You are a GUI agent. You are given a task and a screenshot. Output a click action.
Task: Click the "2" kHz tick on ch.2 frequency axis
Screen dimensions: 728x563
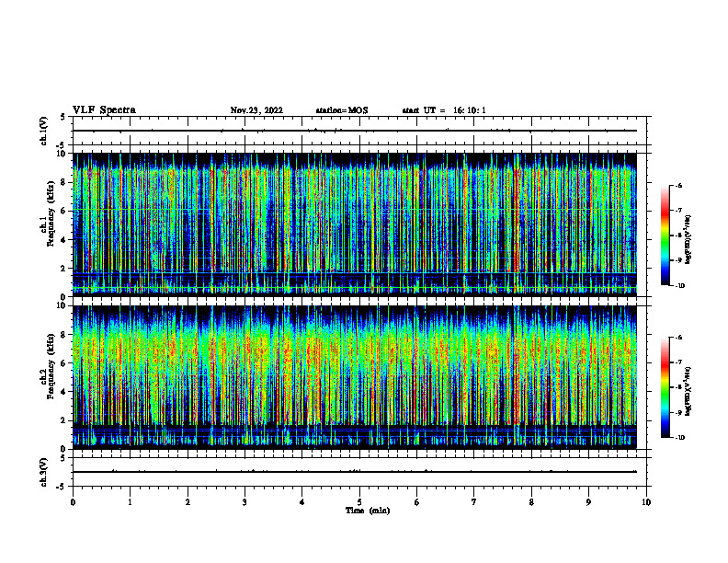pyautogui.click(x=65, y=420)
